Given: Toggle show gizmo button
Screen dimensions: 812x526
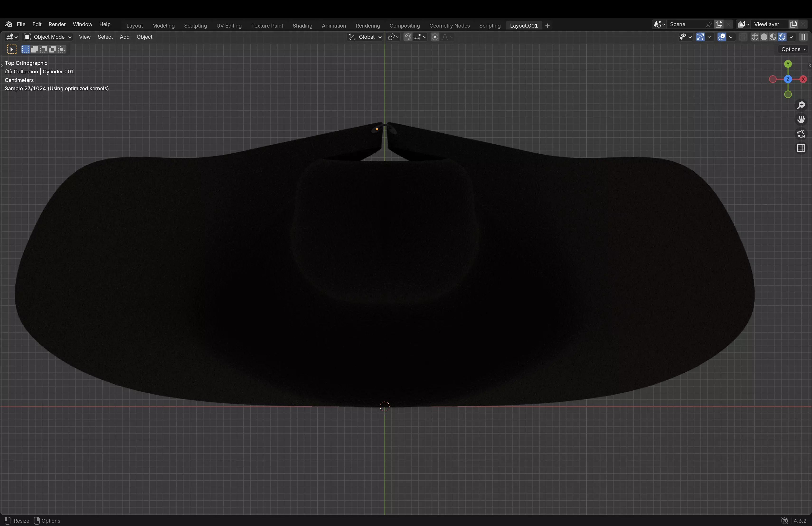Looking at the screenshot, I should (700, 37).
